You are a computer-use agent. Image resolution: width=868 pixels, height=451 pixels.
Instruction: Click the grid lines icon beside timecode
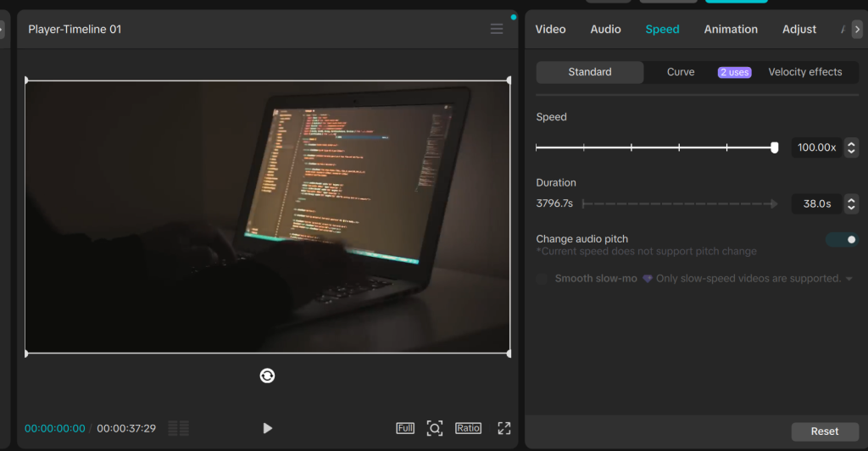(178, 428)
